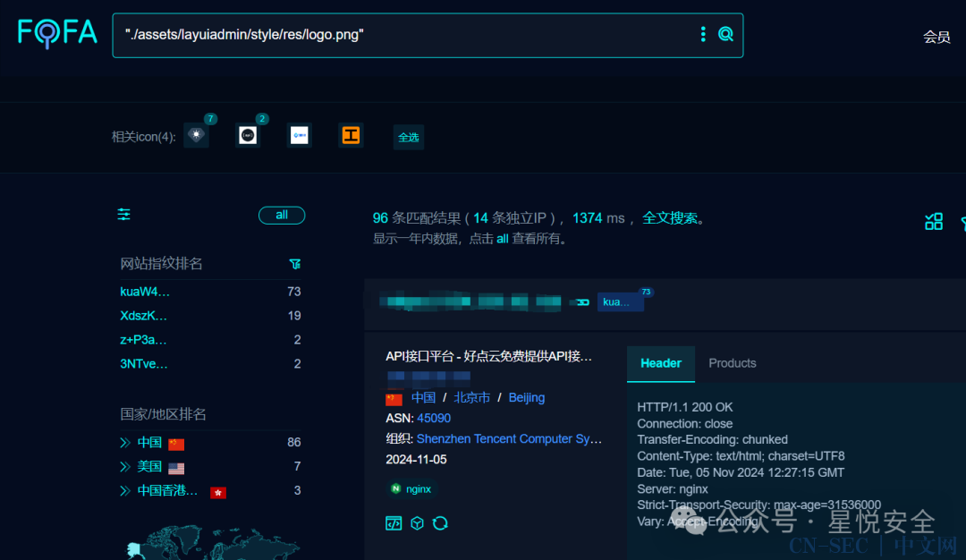Screen dimensions: 966x560
Task: Click the world map thumbnail
Action: click(x=213, y=542)
